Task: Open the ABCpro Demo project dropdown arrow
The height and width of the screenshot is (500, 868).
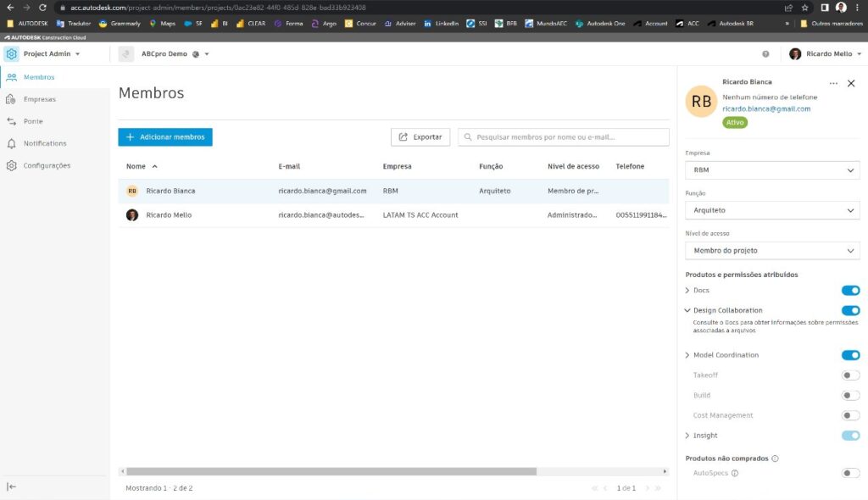Action: (207, 54)
